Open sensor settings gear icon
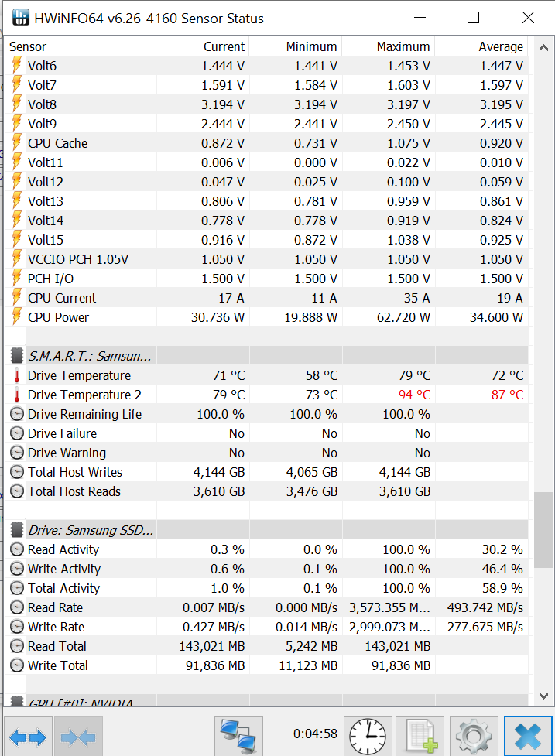The width and height of the screenshot is (555, 756). pyautogui.click(x=472, y=736)
